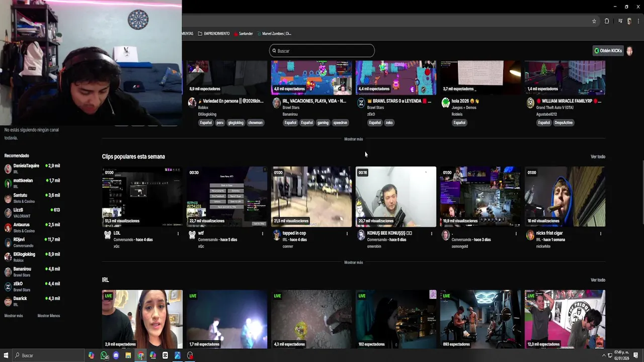Click Clips populares esta semana heading

(x=133, y=157)
